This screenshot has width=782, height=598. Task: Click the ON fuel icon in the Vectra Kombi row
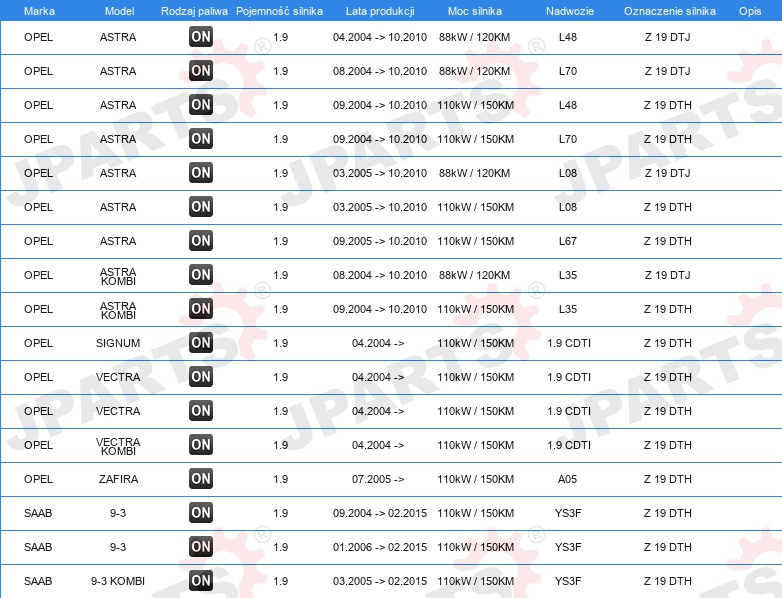pos(201,444)
